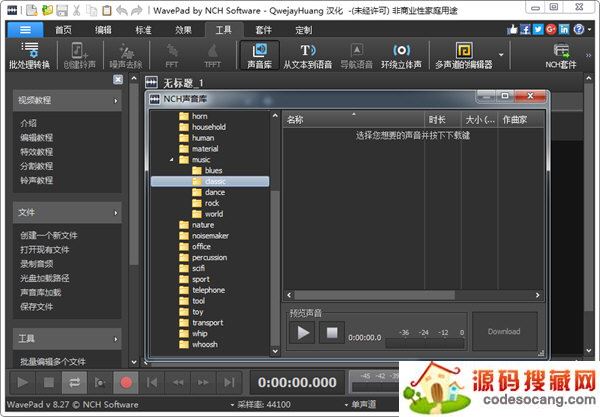Play audio from the main transport bar
The image size is (600, 417).
tap(23, 382)
